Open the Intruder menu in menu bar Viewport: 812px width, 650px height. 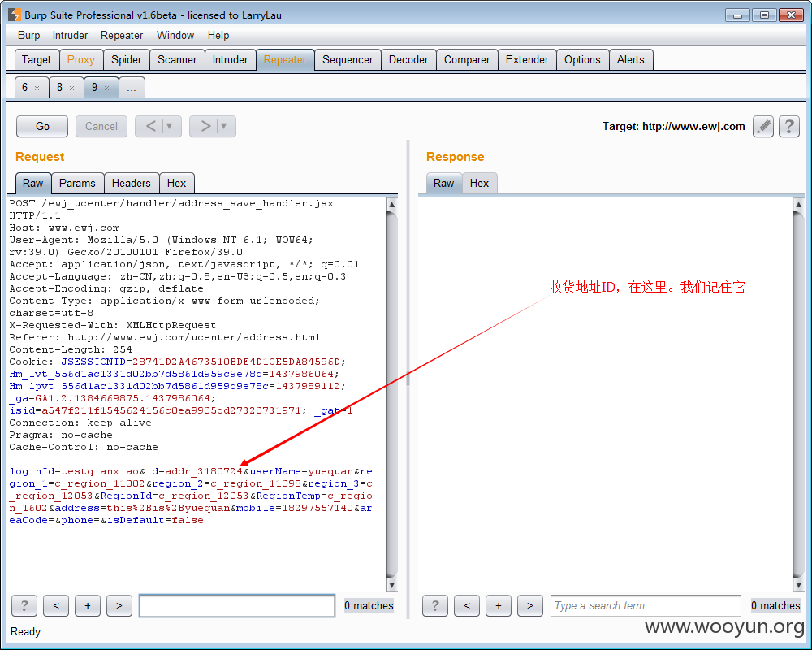click(70, 35)
